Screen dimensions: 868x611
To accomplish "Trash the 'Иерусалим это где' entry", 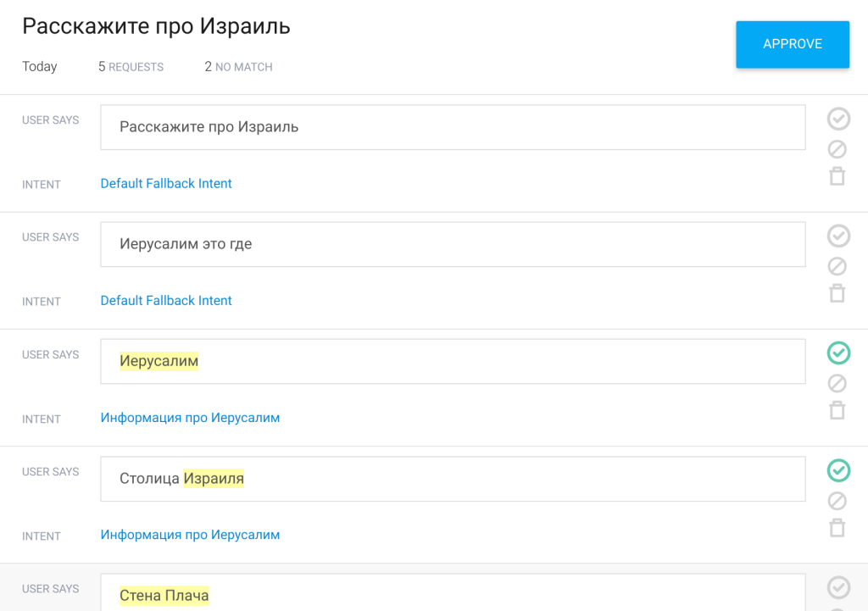I will (837, 293).
